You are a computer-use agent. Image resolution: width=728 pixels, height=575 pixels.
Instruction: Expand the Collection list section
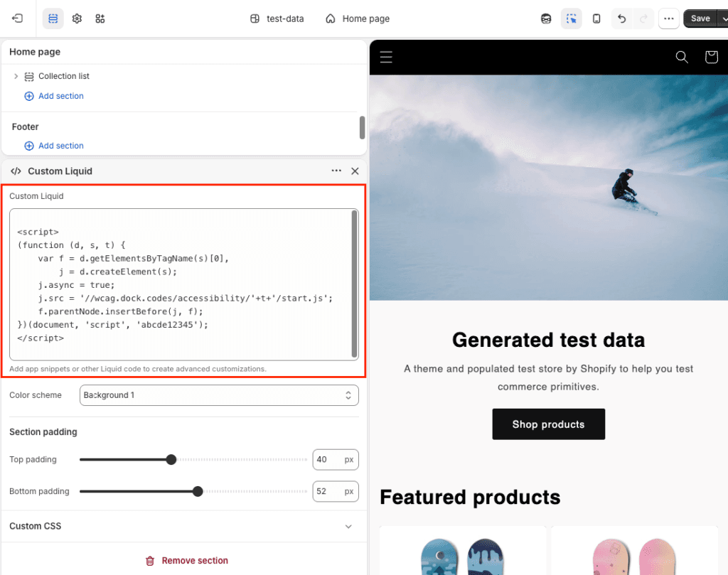[x=16, y=76]
